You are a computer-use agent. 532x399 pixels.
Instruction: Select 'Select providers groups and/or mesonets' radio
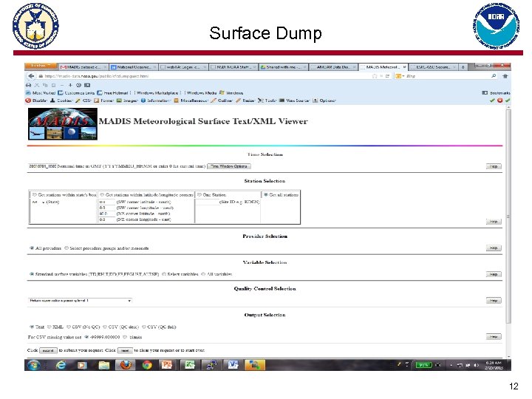[x=66, y=248]
